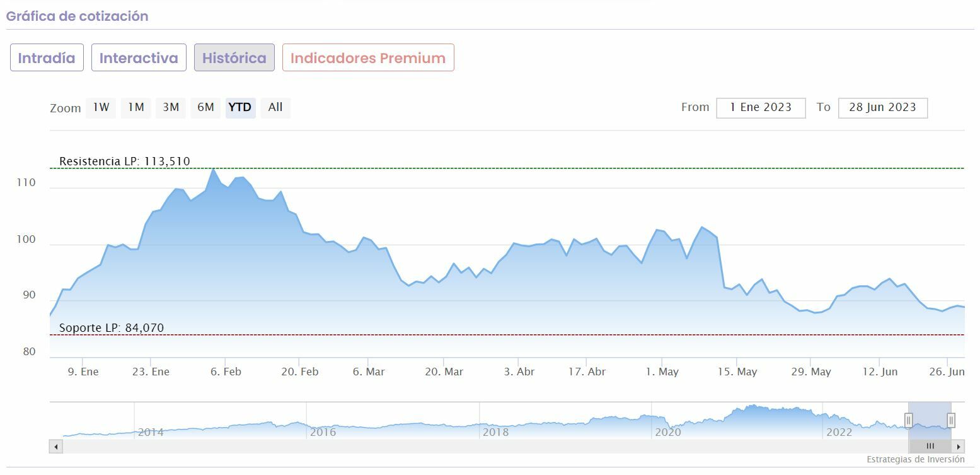Select the Histórica chart tab

234,58
